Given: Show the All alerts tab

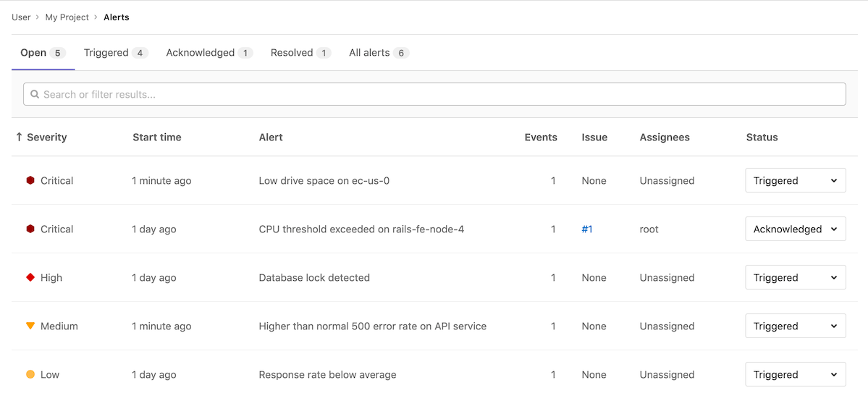Looking at the screenshot, I should [x=379, y=53].
